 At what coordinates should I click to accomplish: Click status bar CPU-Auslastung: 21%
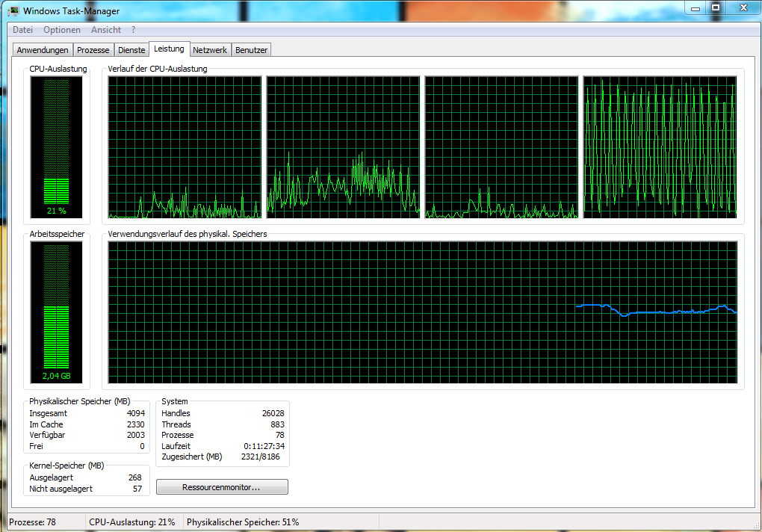(132, 522)
